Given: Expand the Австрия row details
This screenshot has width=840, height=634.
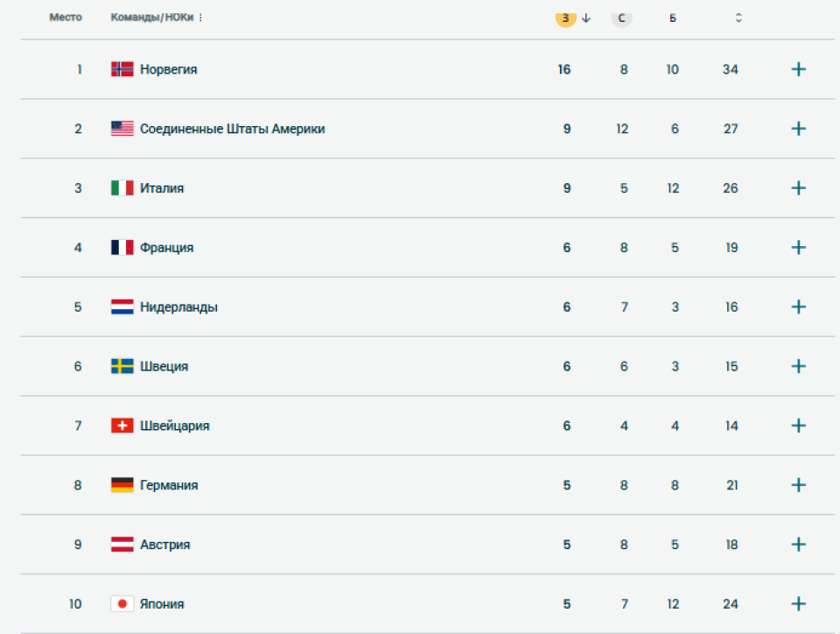Looking at the screenshot, I should point(798,544).
